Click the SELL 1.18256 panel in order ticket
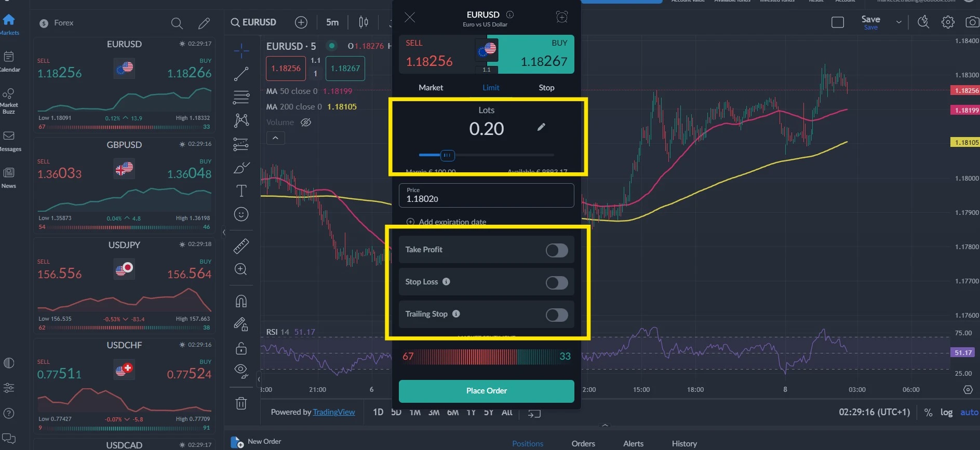980x450 pixels. (438, 54)
